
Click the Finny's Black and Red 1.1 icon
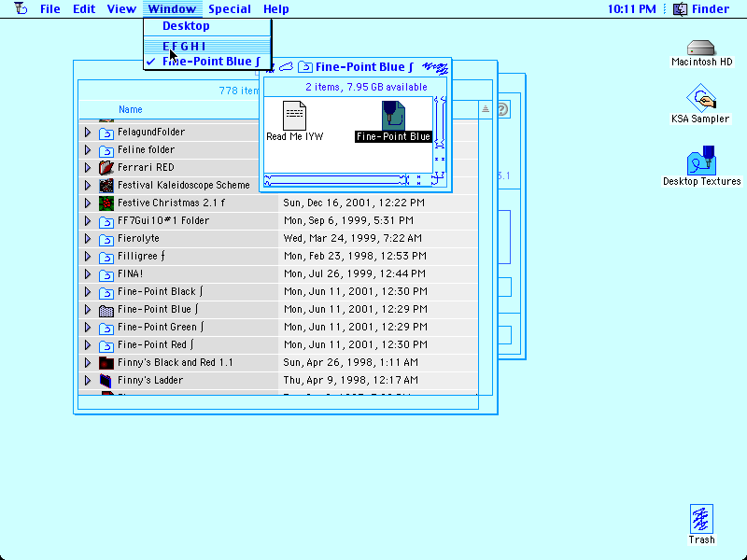[106, 363]
